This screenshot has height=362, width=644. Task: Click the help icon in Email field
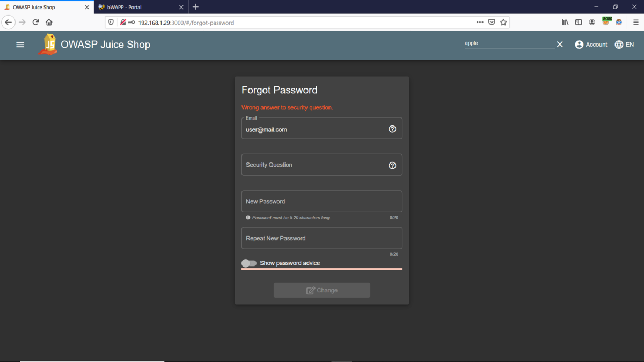[392, 129]
